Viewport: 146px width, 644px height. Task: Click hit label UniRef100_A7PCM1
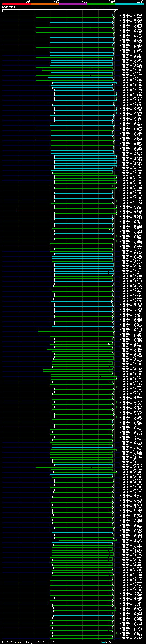[131, 58]
